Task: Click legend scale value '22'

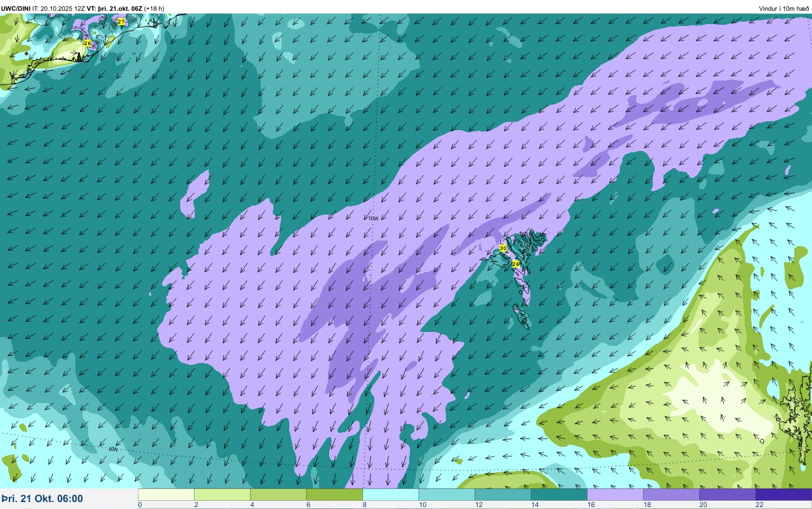Action: 759,505
